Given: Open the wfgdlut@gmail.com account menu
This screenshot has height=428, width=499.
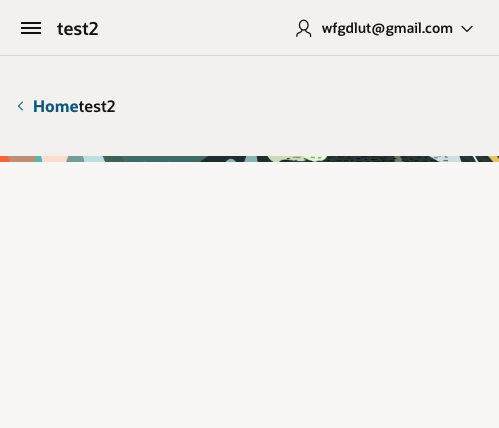Looking at the screenshot, I should pyautogui.click(x=387, y=28).
